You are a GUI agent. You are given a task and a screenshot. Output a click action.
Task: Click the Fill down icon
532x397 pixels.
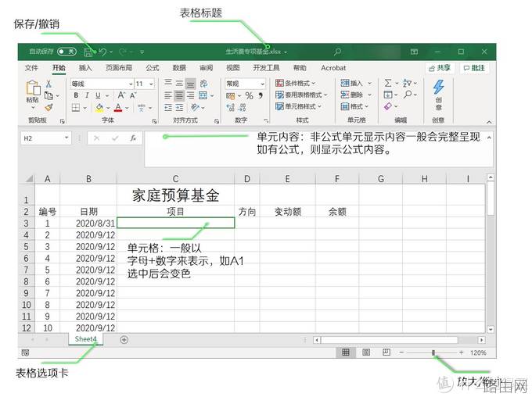(x=388, y=95)
